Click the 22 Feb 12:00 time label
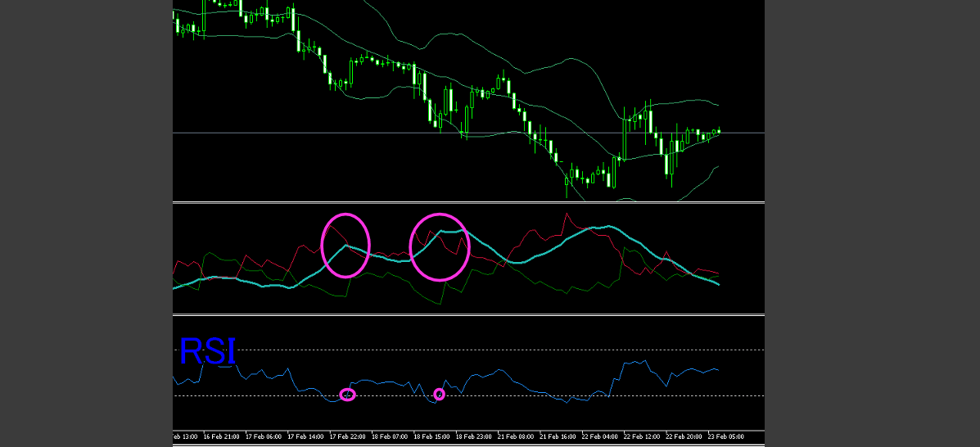980x447 pixels. (642, 436)
